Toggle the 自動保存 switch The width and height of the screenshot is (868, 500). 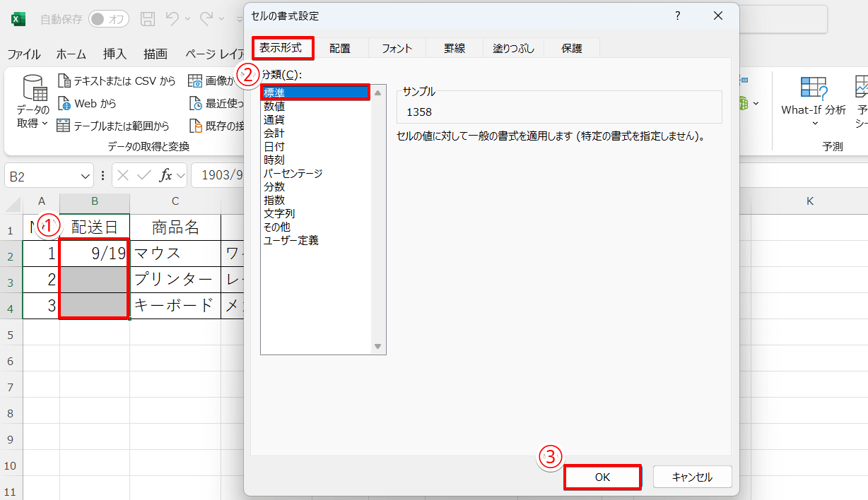[108, 19]
